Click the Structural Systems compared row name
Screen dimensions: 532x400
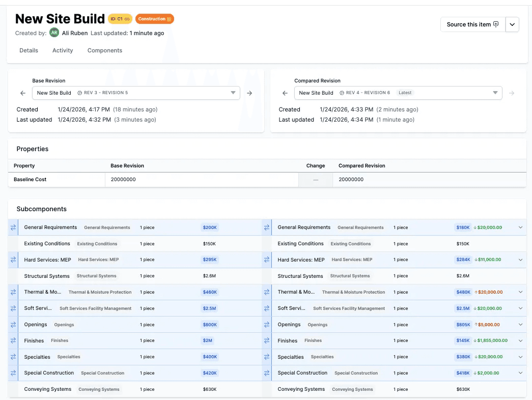(x=300, y=276)
